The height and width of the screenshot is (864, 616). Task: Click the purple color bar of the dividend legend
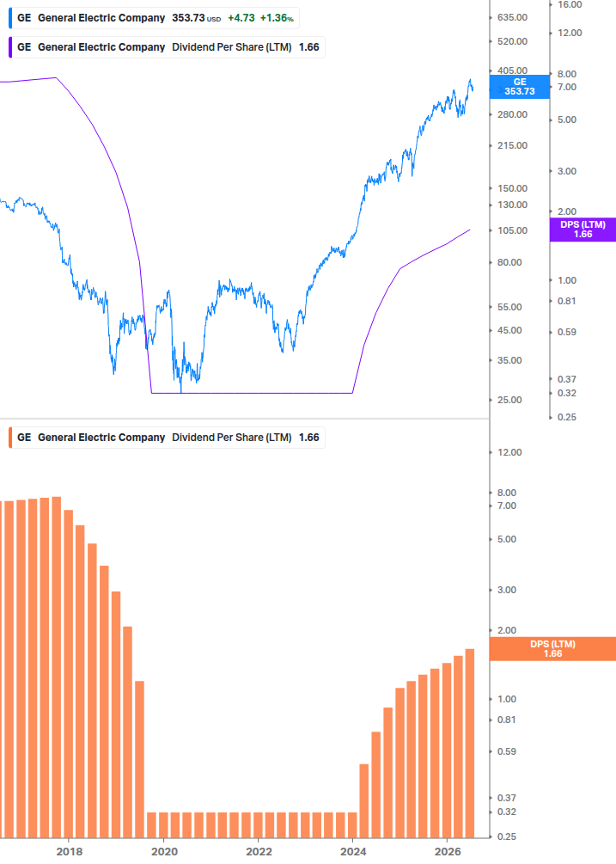(10, 47)
